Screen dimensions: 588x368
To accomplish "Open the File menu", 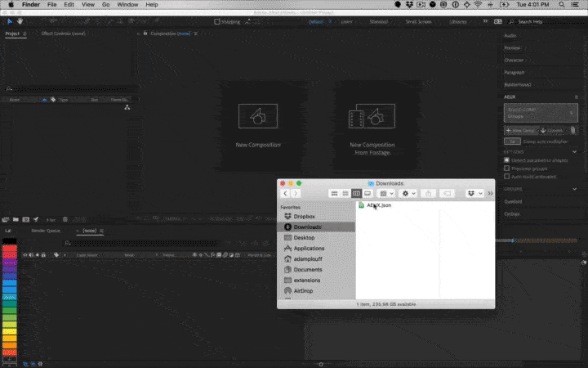I will point(51,5).
